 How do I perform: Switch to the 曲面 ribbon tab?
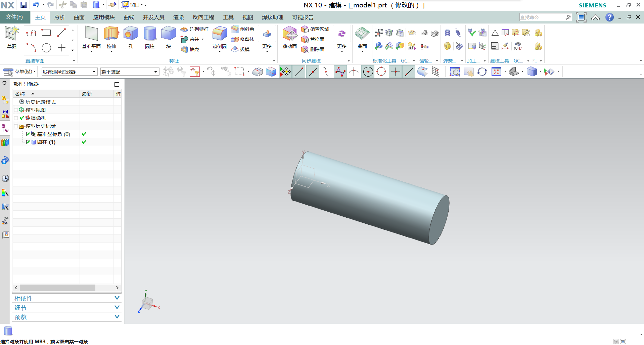click(79, 17)
